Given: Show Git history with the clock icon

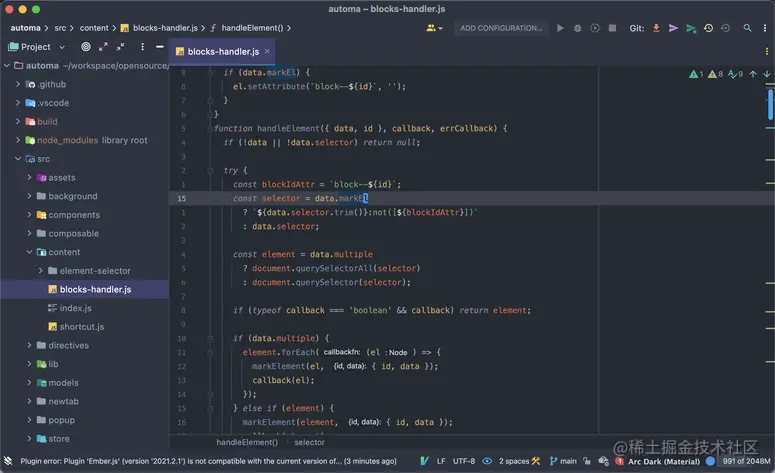Looking at the screenshot, I should click(708, 28).
